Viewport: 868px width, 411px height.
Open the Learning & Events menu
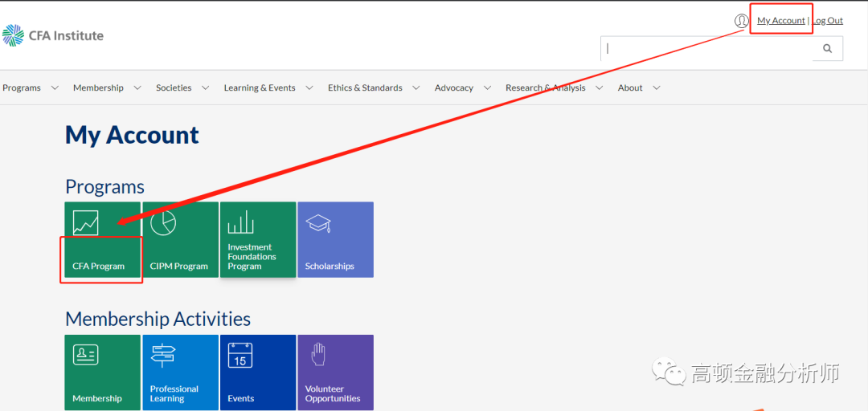(x=260, y=88)
